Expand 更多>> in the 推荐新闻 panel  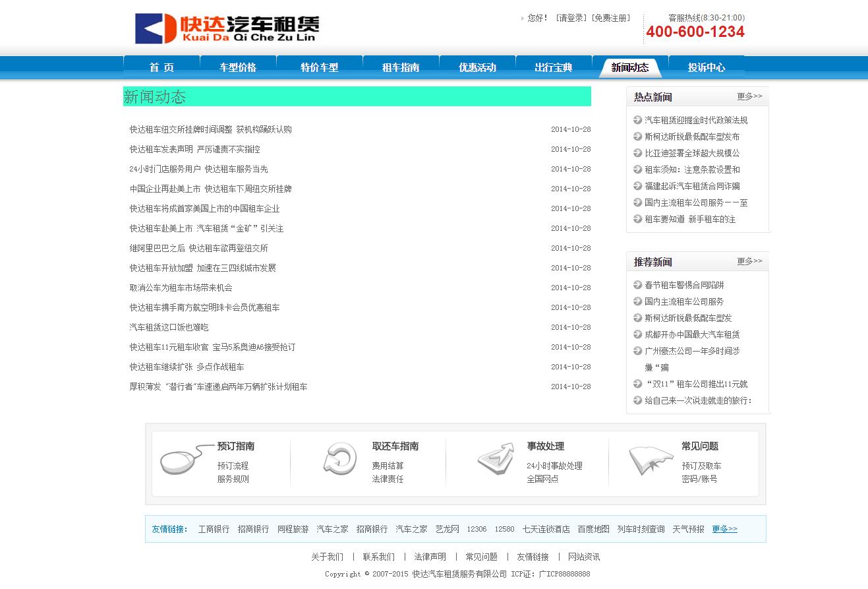tap(749, 261)
